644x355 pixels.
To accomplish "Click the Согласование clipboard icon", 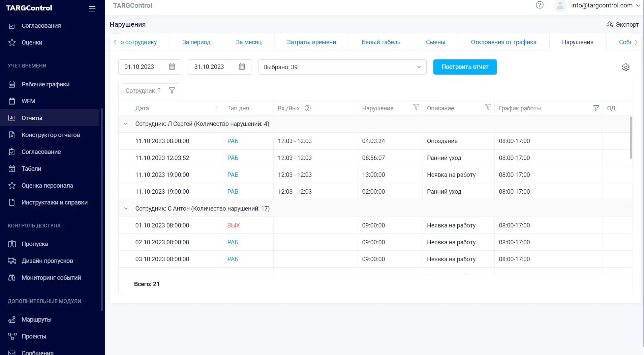I will point(12,152).
